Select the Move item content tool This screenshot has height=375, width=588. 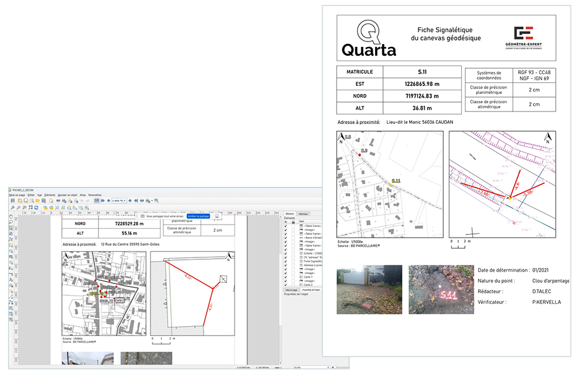tap(11, 233)
